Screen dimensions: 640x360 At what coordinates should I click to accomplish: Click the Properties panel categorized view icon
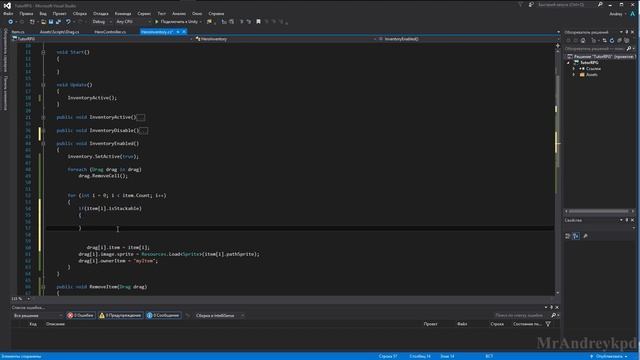(x=568, y=236)
